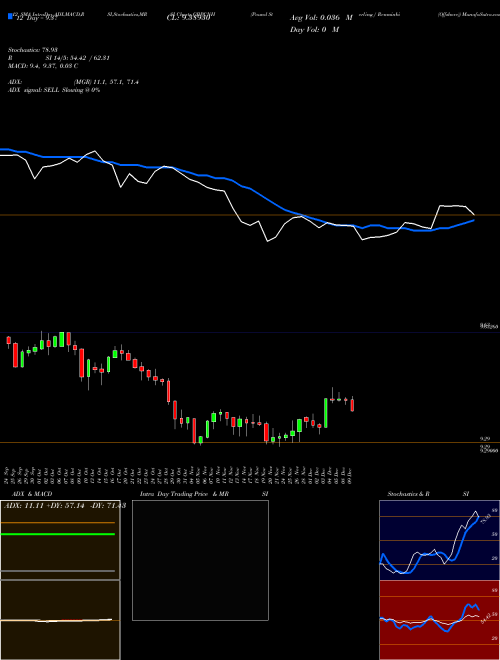Click the CL closing price value at top
This screenshot has width=500, height=660.
[188, 18]
